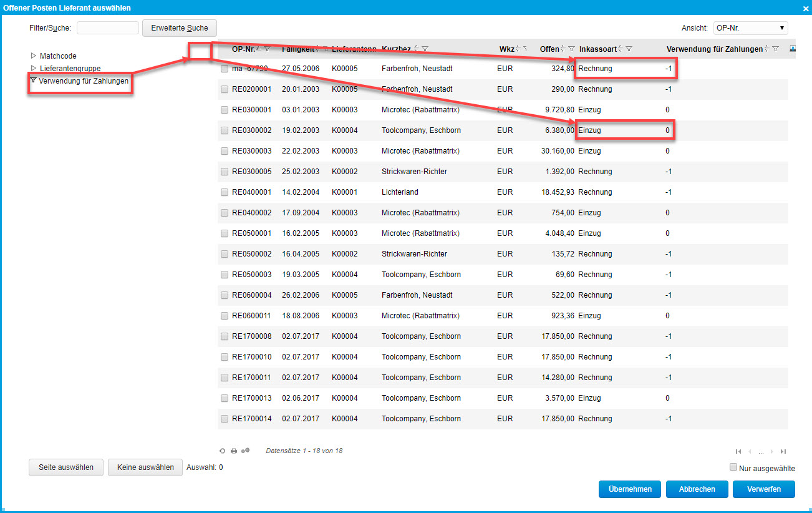Click the print icon below the table
This screenshot has width=812, height=513.
pyautogui.click(x=234, y=451)
